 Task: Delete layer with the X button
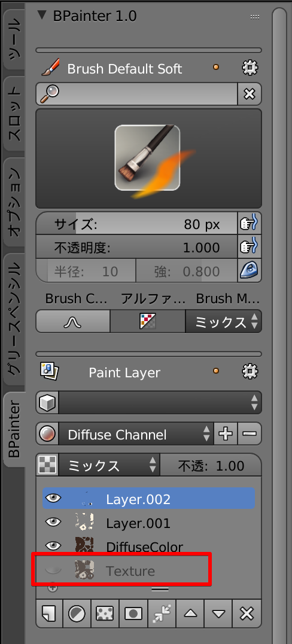pyautogui.click(x=247, y=614)
